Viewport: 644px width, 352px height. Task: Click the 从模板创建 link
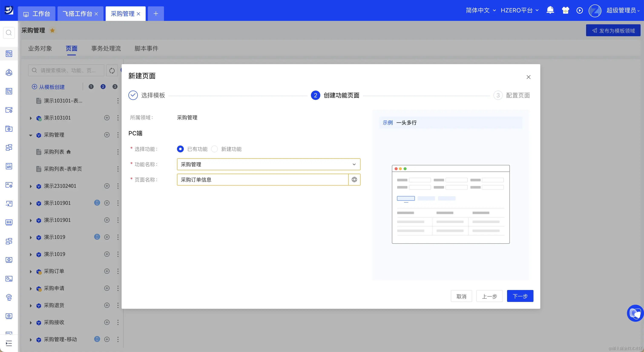[x=49, y=87]
